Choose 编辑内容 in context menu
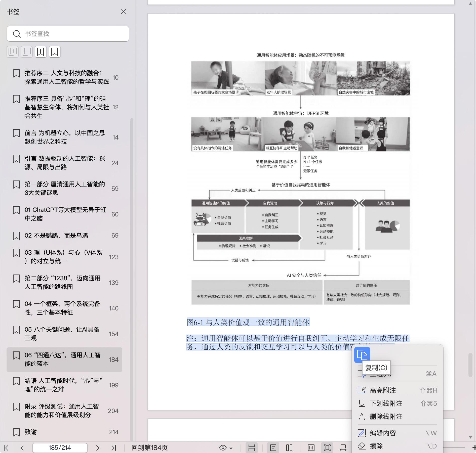Image resolution: width=476 pixels, height=453 pixels. [383, 433]
